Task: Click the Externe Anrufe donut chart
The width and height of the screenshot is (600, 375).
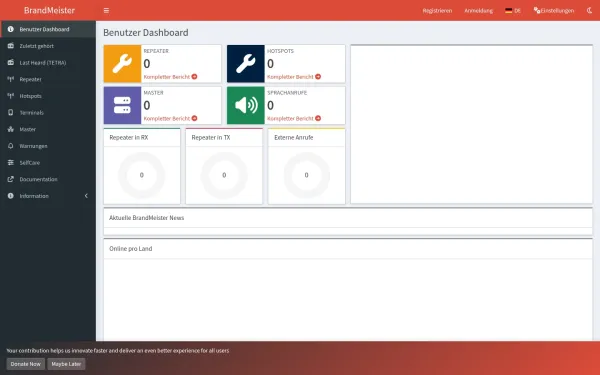Action: [307, 175]
